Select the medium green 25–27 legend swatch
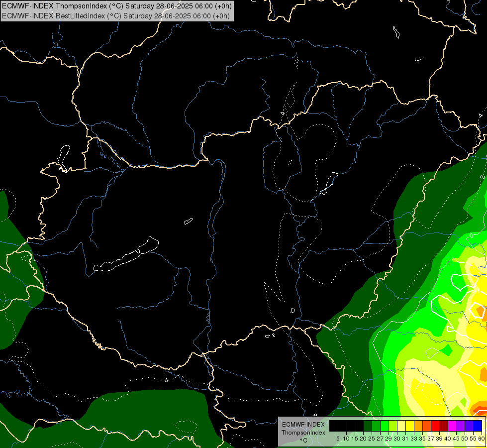The height and width of the screenshot is (448, 487). 376,426
